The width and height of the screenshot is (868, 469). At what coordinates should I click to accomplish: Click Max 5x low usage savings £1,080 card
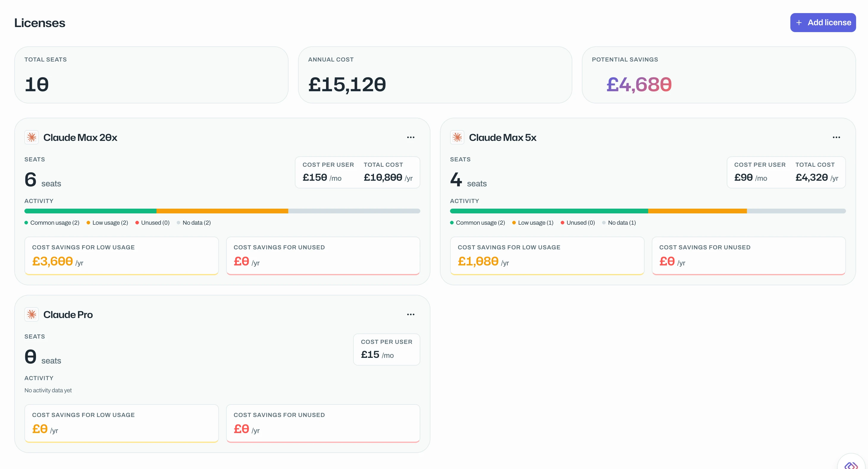pyautogui.click(x=547, y=256)
